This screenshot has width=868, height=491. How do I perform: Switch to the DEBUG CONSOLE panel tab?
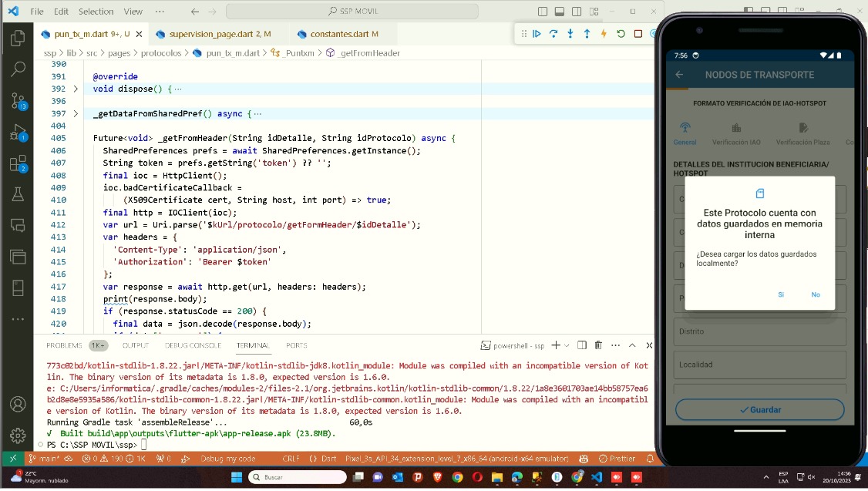[193, 345]
